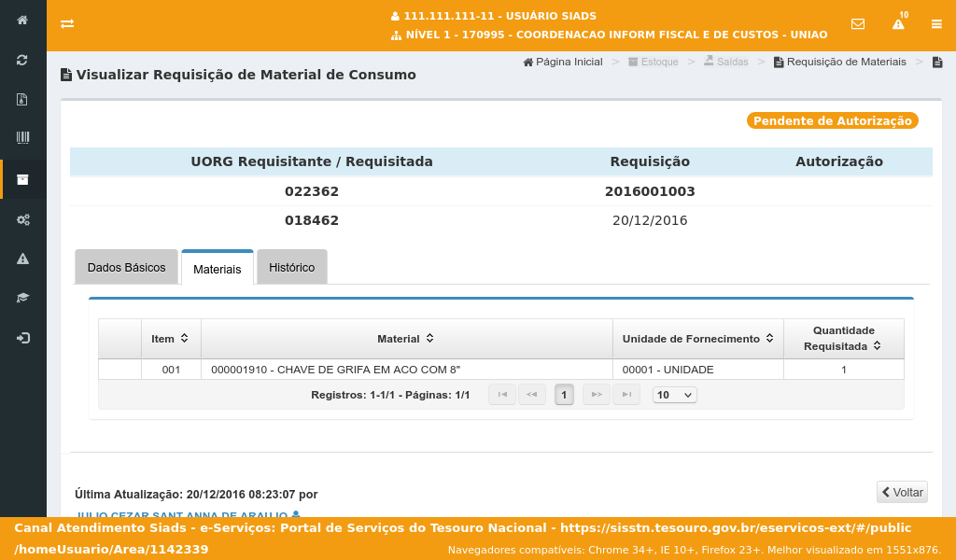Open the hamburger menu in top bar
Screen dimensions: 956x560
point(936,24)
